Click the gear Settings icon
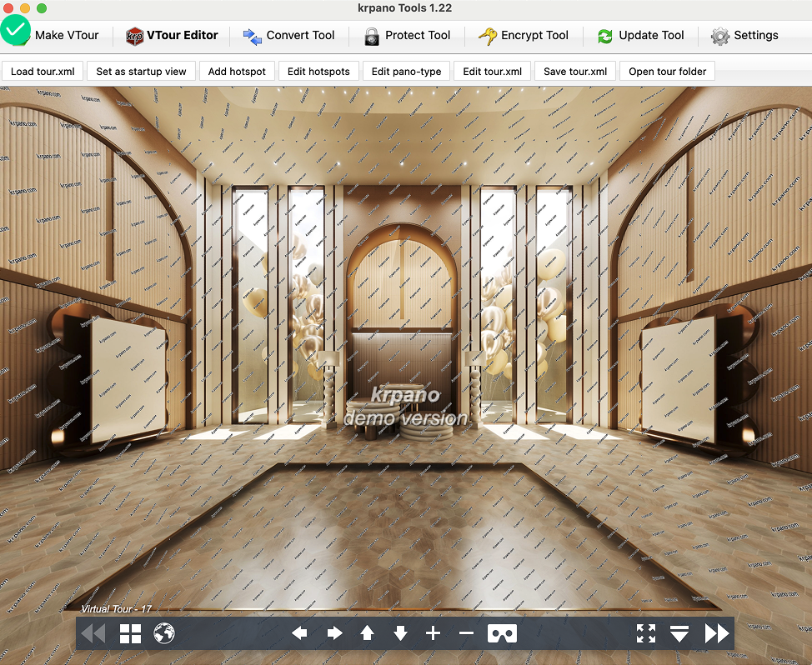Screen dimensions: 812x665 [x=719, y=36]
